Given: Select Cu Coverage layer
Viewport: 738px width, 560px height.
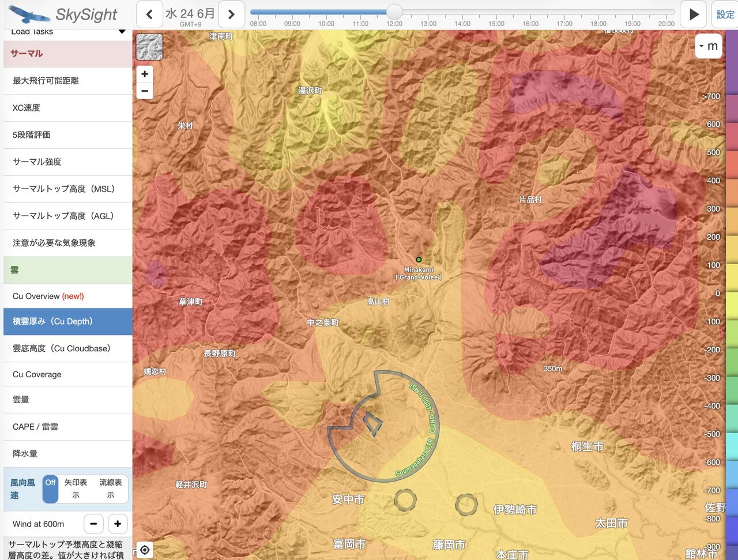Looking at the screenshot, I should point(68,375).
